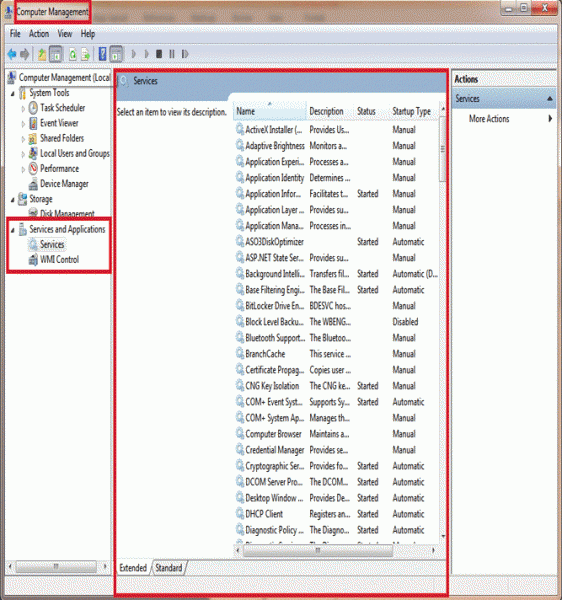Click the Refresh toolbar icon
562x600 pixels.
tap(72, 54)
